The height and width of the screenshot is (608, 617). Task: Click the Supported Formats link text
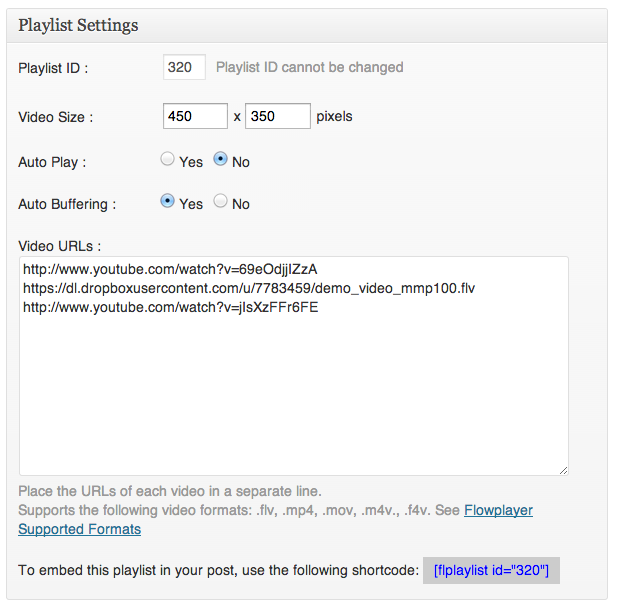pyautogui.click(x=79, y=529)
